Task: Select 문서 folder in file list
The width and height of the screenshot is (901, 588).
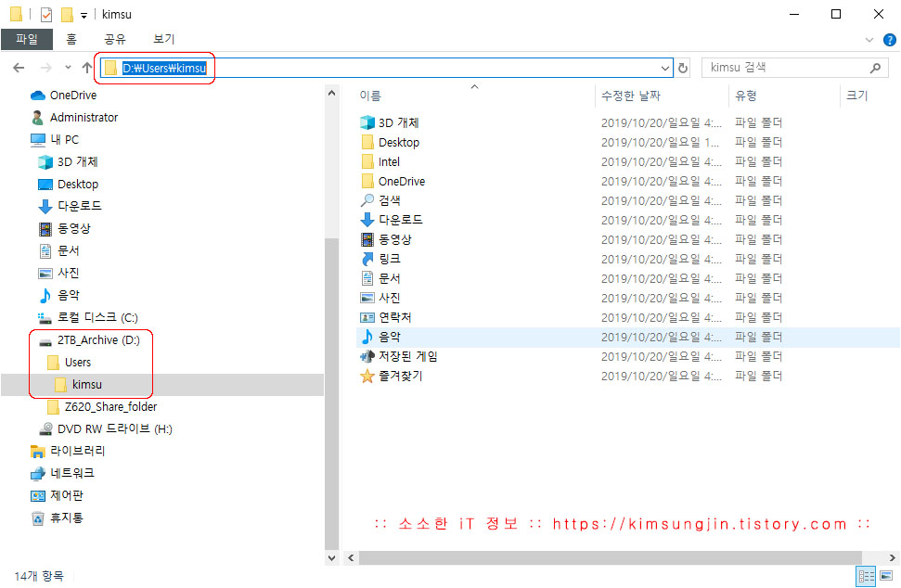Action: tap(380, 279)
